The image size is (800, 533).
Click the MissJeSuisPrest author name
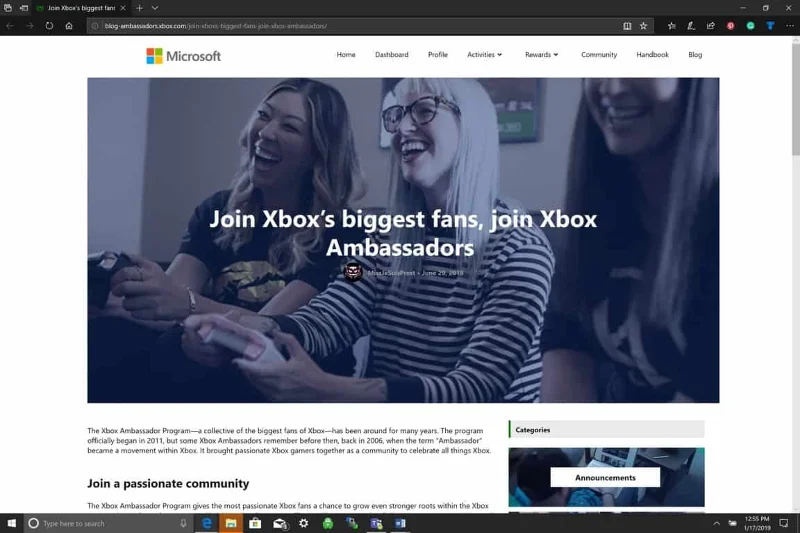point(391,273)
